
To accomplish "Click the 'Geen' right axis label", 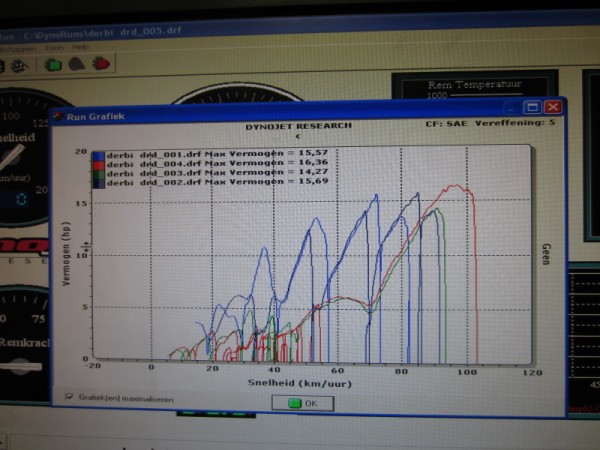I will [546, 254].
